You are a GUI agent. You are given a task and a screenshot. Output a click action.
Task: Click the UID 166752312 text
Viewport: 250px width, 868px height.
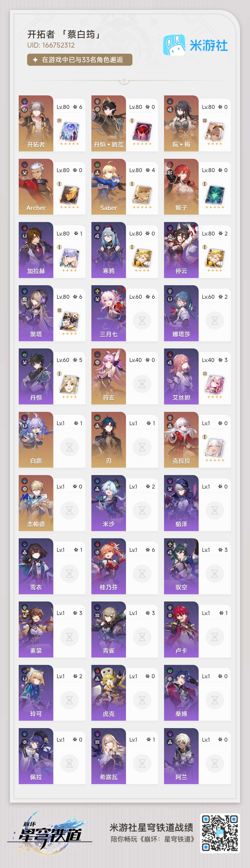coord(51,45)
